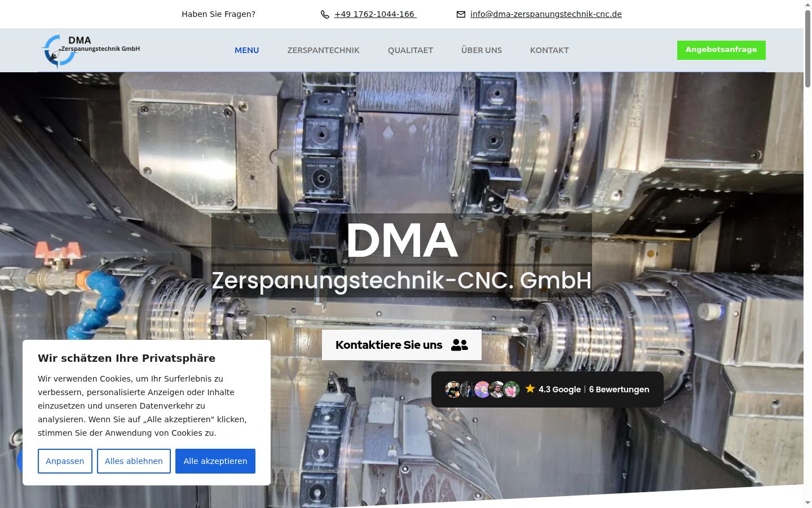The width and height of the screenshot is (812, 508).
Task: Click the Kontaktiere Sie uns button
Action: tap(401, 345)
